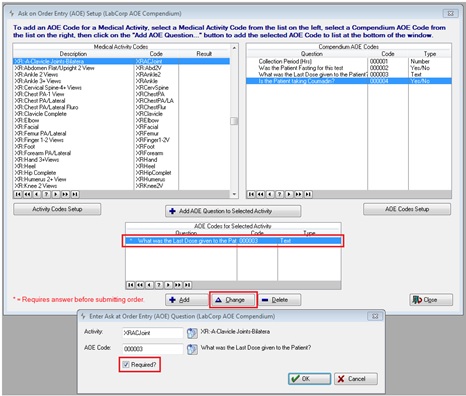
Task: Confirm the AOE question dialog with OK
Action: click(x=309, y=379)
